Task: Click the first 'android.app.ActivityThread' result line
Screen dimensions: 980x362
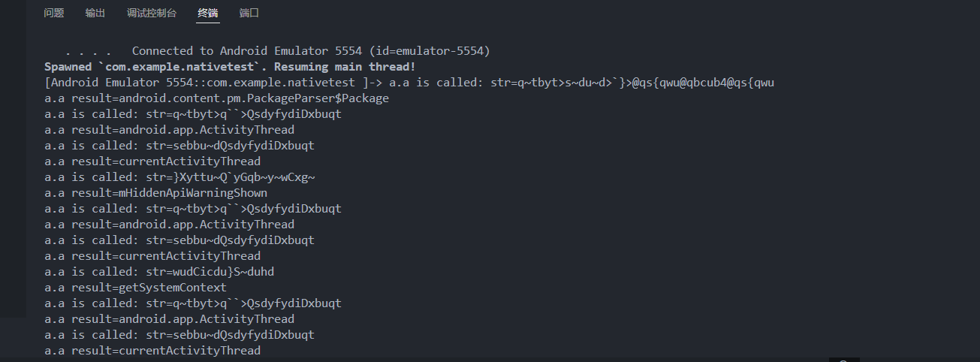Action: click(x=169, y=130)
